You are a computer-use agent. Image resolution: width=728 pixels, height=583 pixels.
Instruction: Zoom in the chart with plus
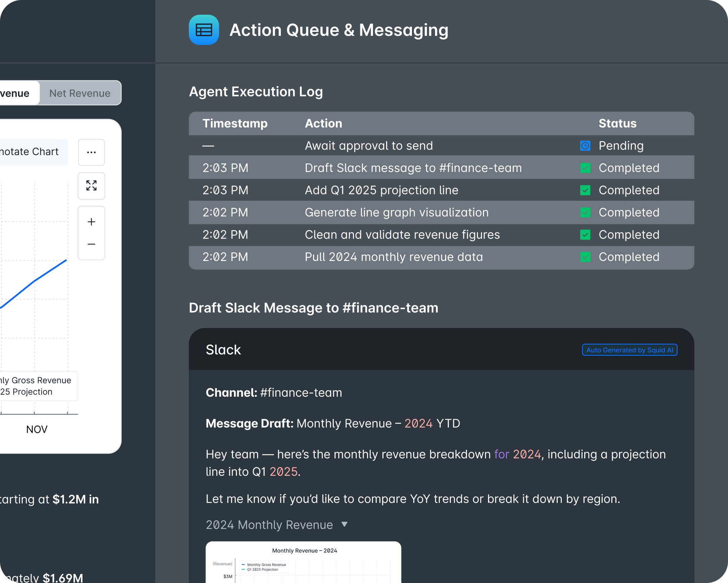(x=91, y=222)
